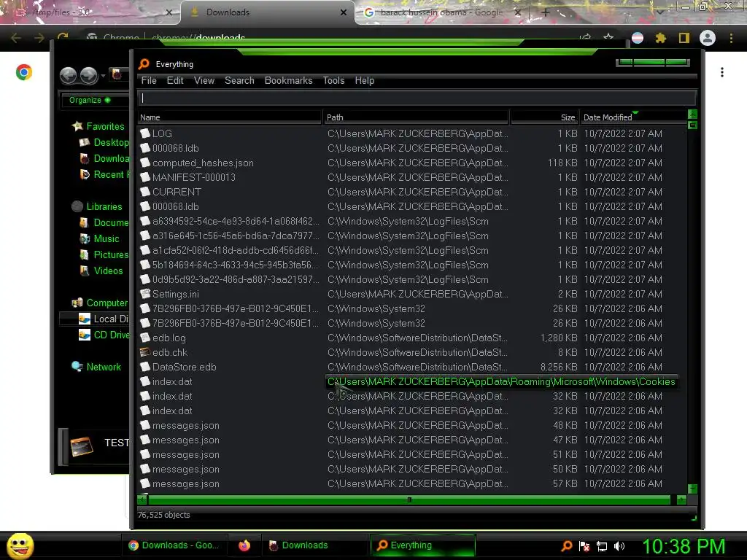This screenshot has width=747, height=560.
Task: Click the 76,525 objects status bar text
Action: coord(164,515)
